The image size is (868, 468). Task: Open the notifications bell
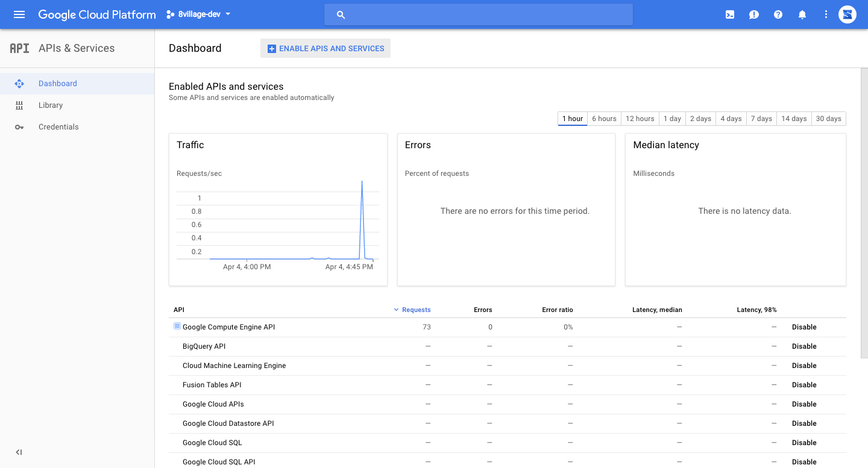click(802, 14)
